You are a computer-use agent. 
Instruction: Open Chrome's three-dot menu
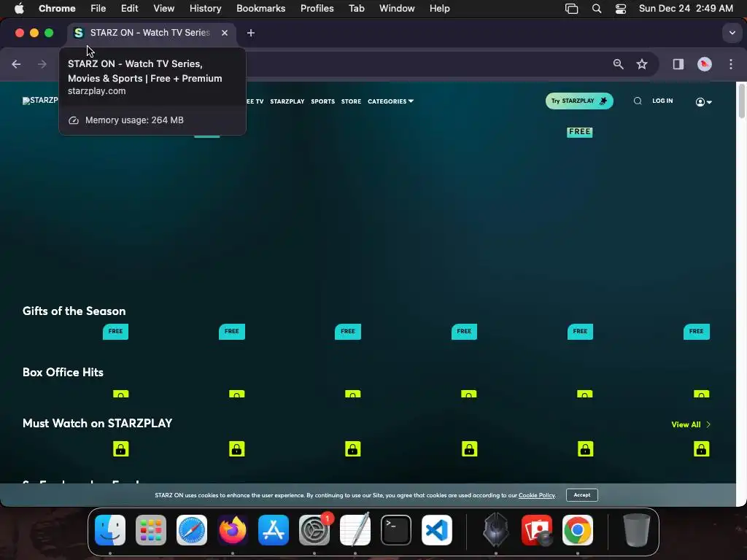point(731,64)
